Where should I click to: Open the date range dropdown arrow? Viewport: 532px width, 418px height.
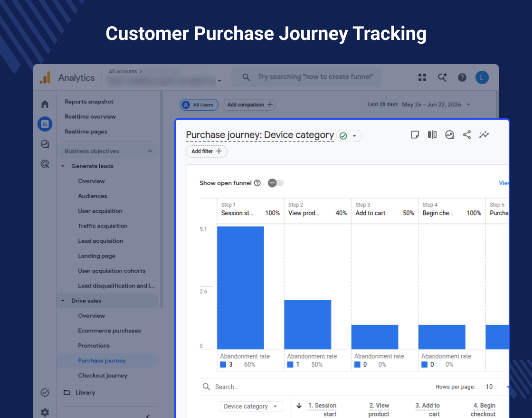pyautogui.click(x=468, y=104)
